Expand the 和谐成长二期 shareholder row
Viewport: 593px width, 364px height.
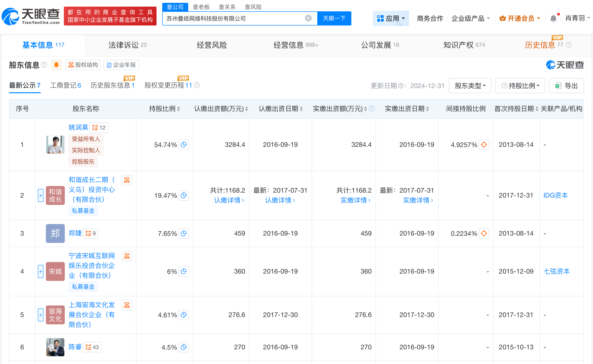click(40, 195)
